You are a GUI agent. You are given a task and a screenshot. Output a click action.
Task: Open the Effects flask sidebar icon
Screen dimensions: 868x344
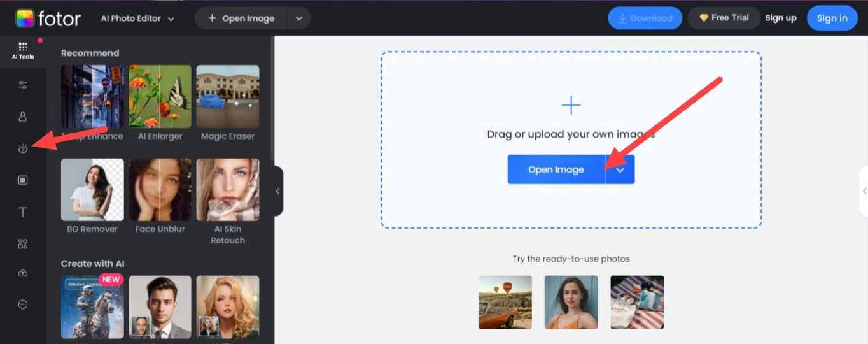pos(23,117)
